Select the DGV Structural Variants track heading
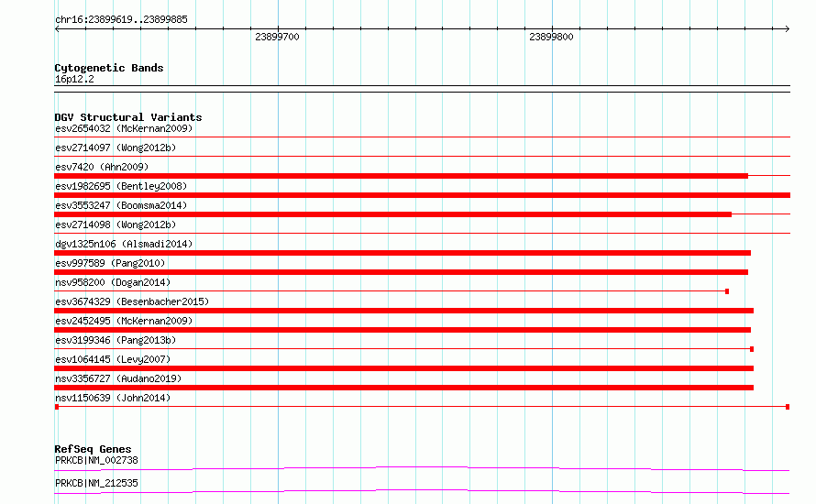The height and width of the screenshot is (504, 816). tap(128, 117)
